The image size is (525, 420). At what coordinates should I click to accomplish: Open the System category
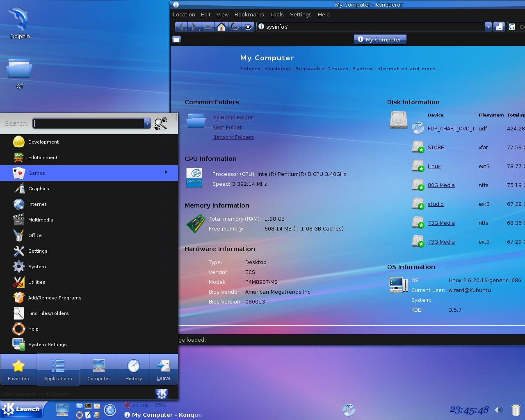coord(89,266)
